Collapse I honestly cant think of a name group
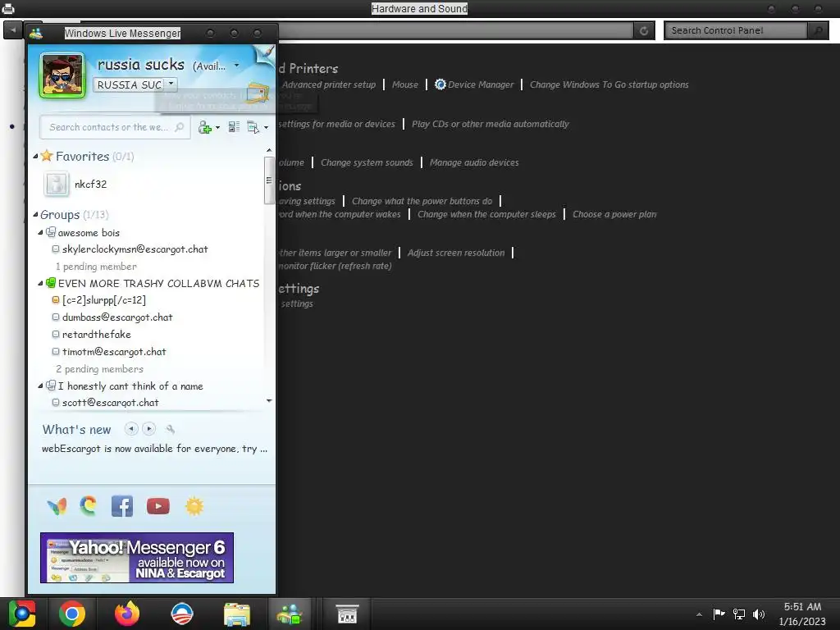Viewport: 840px width, 630px height. (41, 386)
